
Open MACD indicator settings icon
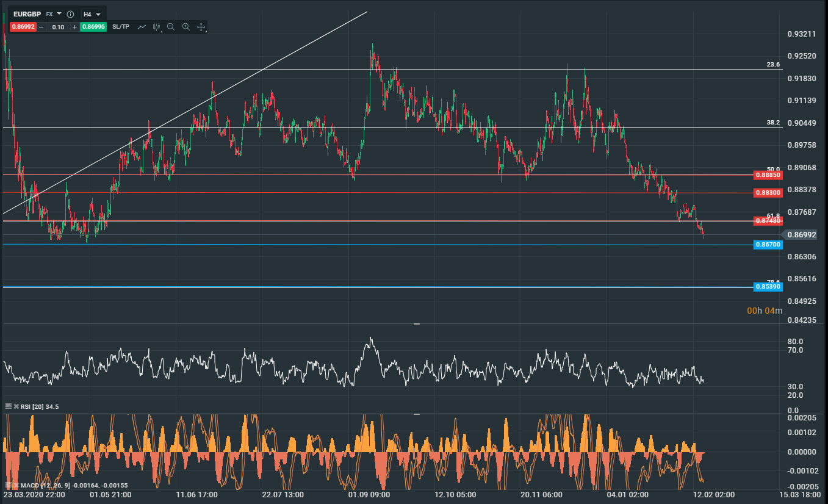pos(8,485)
